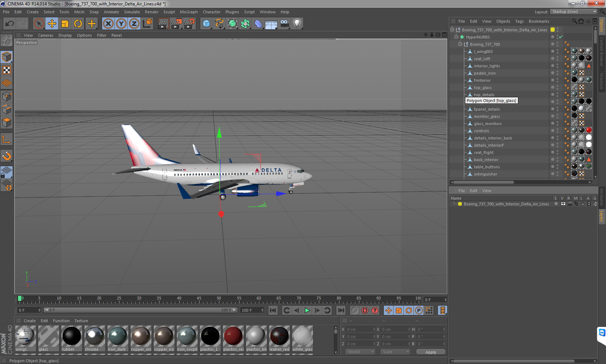Select the plastics_red material swatch
The width and height of the screenshot is (606, 364).
233,338
